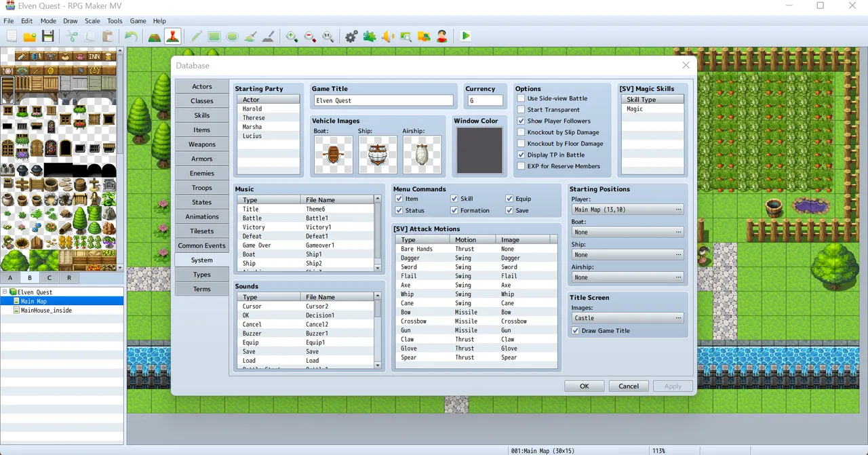Switch to the Common Events tab
This screenshot has width=868, height=455.
click(202, 245)
